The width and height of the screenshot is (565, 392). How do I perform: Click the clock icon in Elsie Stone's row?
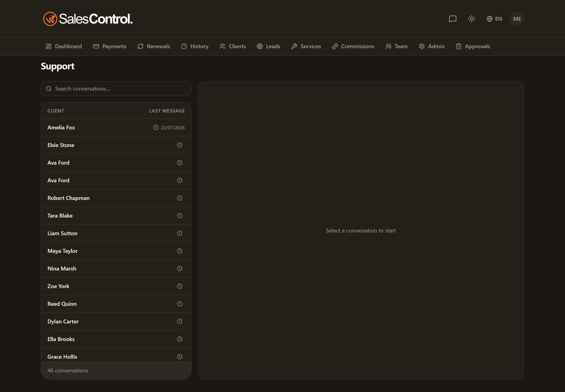tap(180, 145)
